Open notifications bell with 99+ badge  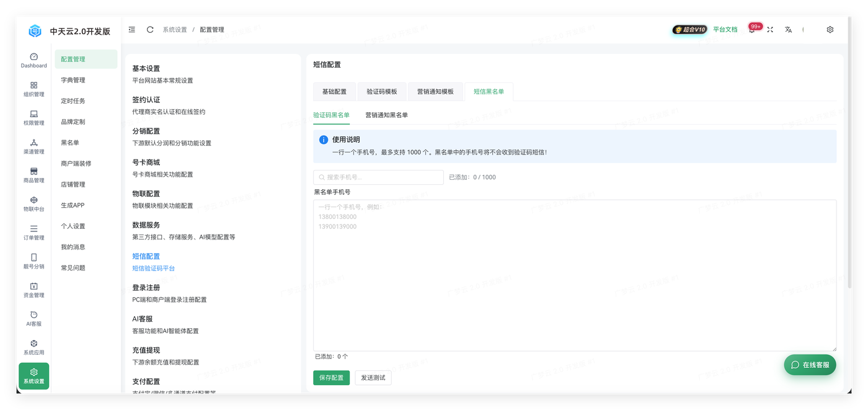coord(752,29)
